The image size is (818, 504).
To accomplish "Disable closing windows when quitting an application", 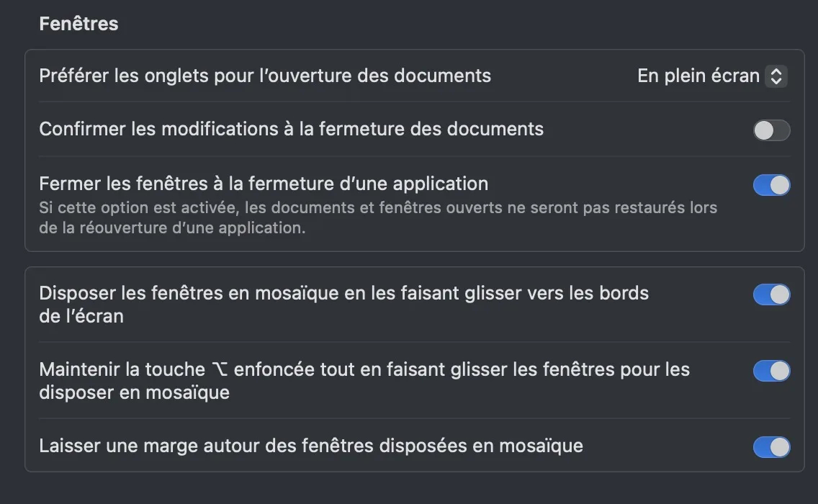I will point(771,185).
